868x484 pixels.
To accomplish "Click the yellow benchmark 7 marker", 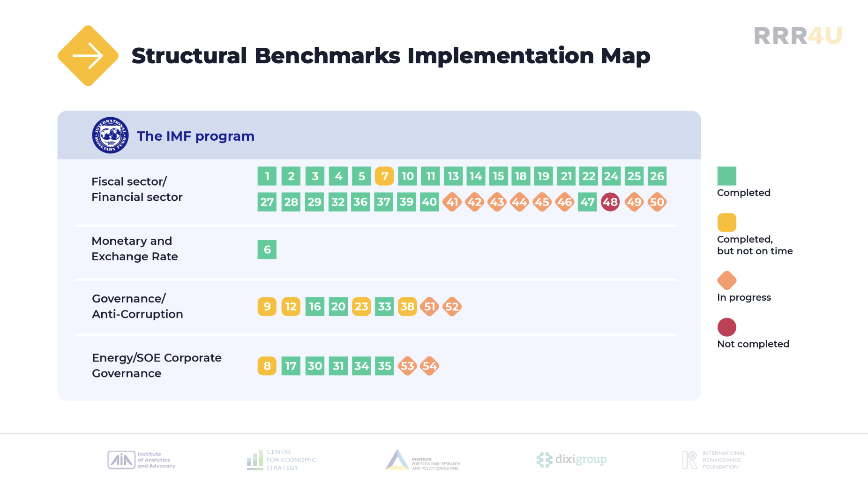I will pos(384,176).
